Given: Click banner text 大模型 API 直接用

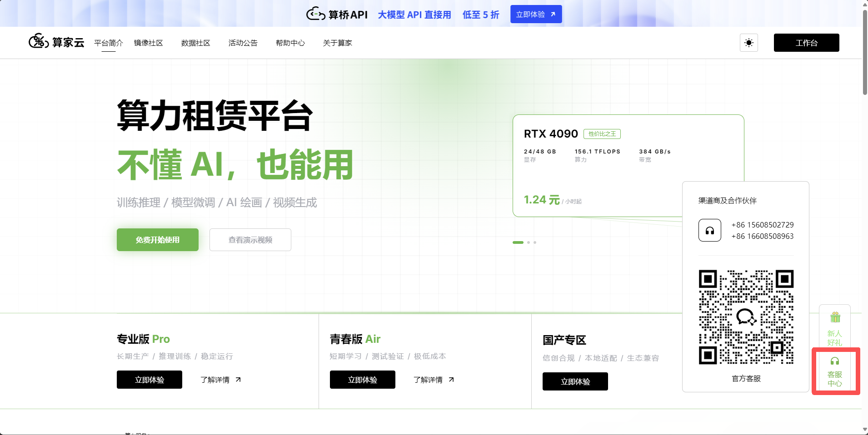Looking at the screenshot, I should (x=414, y=15).
